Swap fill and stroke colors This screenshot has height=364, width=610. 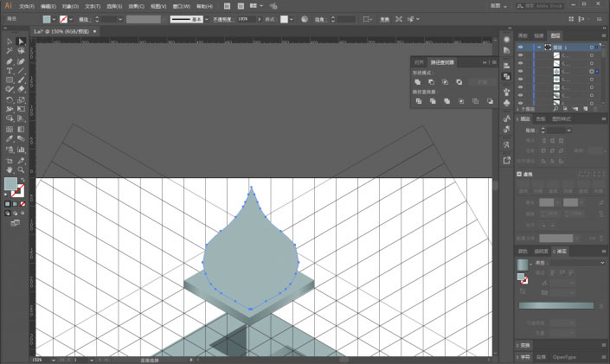tap(22, 180)
